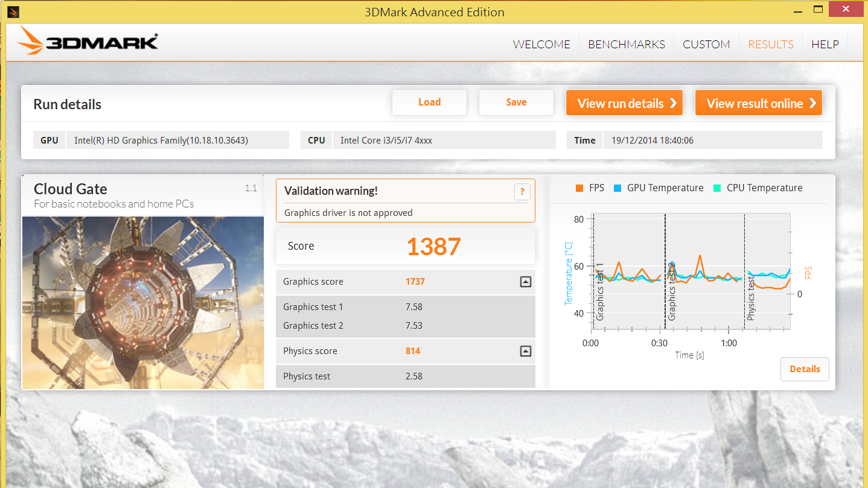Click Graphics test 1 value 7.58

coord(414,307)
